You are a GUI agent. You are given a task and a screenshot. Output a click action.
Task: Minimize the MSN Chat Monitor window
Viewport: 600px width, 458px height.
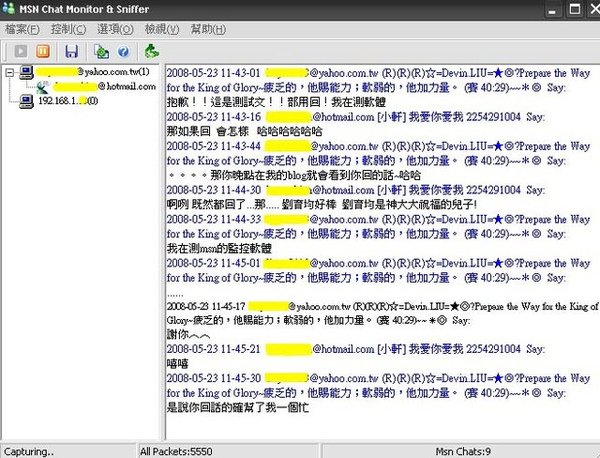pos(552,9)
